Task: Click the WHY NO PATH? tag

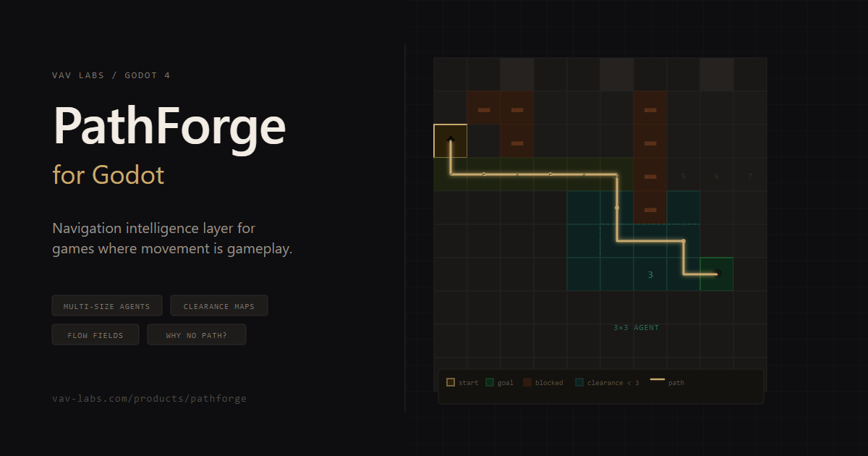Action: [197, 334]
